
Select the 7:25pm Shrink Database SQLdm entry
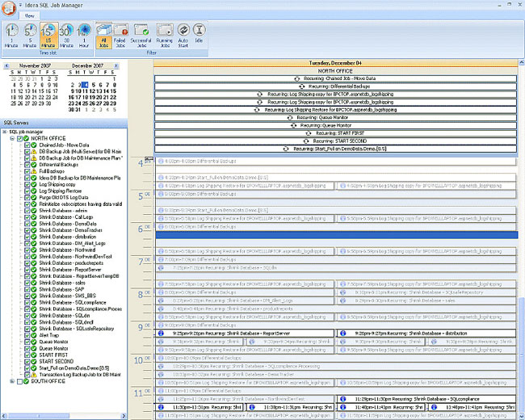point(335,268)
